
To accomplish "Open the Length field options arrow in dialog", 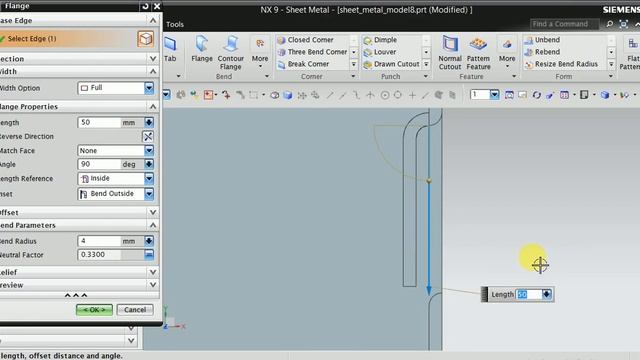I will point(149,122).
